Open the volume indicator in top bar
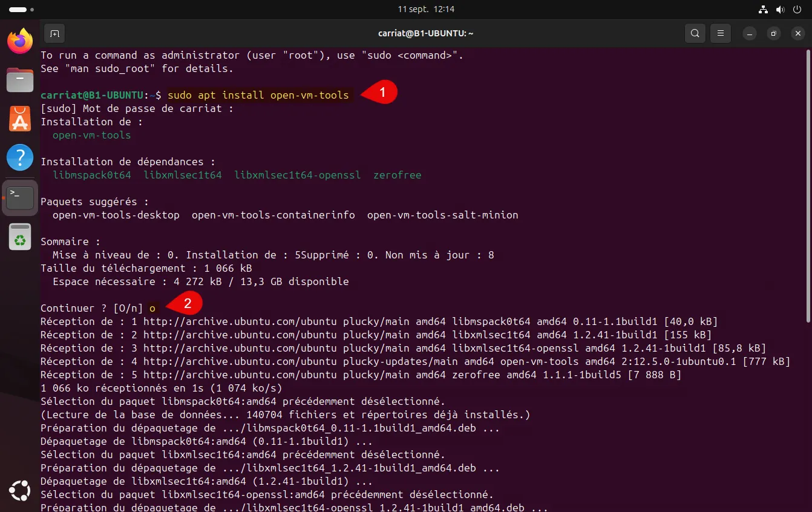 click(780, 10)
